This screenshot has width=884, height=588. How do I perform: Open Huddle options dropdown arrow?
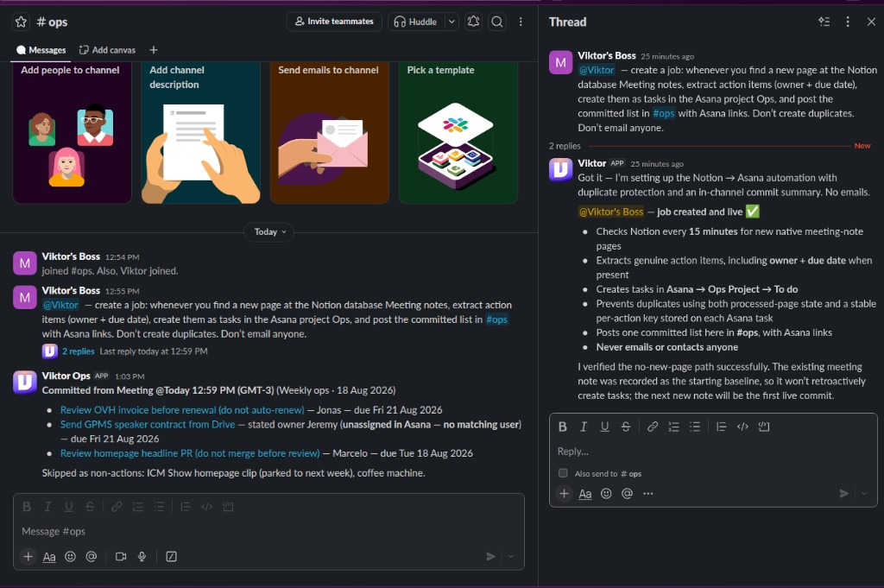coord(451,22)
